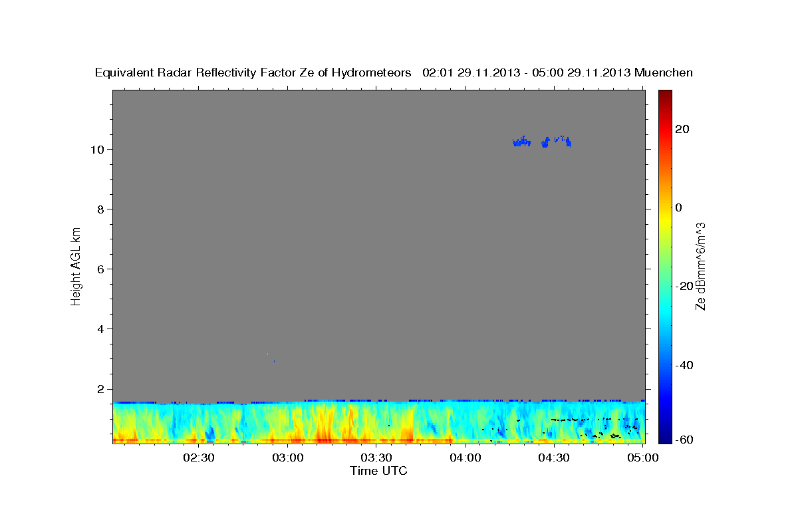Click the 04:00 time tick label
The height and width of the screenshot is (532, 798).
pyautogui.click(x=465, y=458)
